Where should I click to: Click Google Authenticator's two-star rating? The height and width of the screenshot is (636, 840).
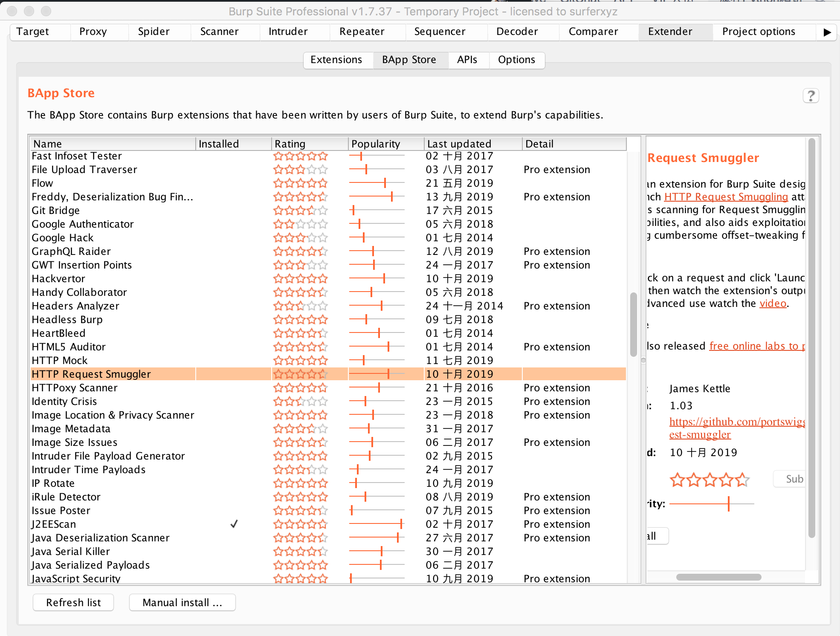[x=300, y=224]
